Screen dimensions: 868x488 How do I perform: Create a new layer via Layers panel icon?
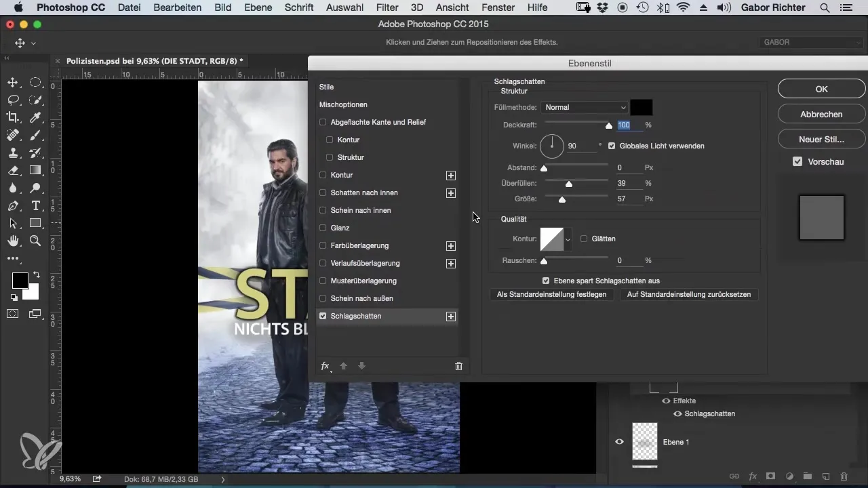pyautogui.click(x=825, y=476)
